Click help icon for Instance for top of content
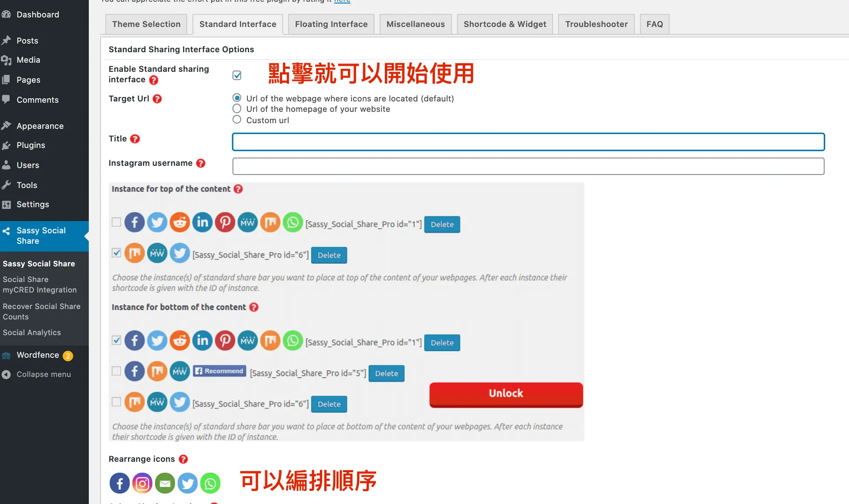Screen dimensions: 849x504 pyautogui.click(x=238, y=189)
